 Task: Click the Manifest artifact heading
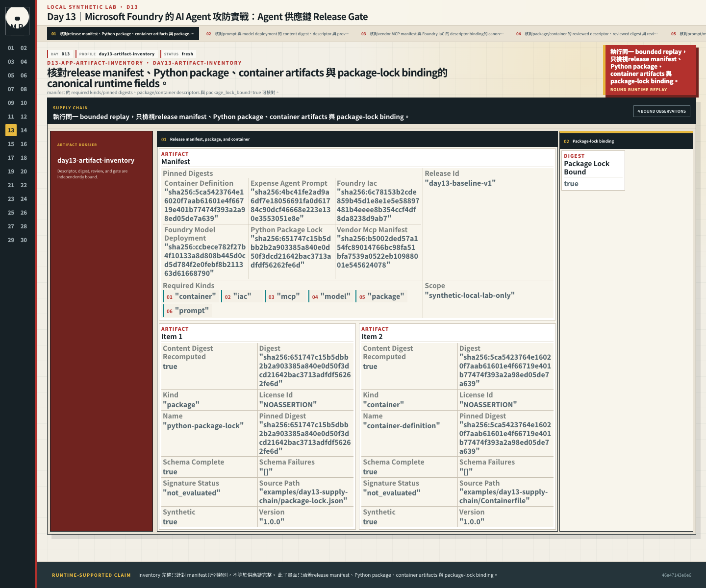[x=176, y=162]
